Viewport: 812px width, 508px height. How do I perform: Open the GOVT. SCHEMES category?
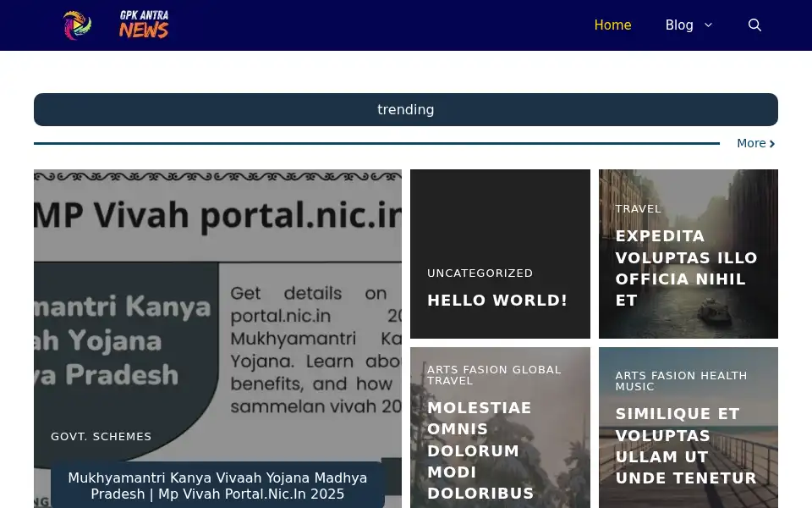point(101,437)
